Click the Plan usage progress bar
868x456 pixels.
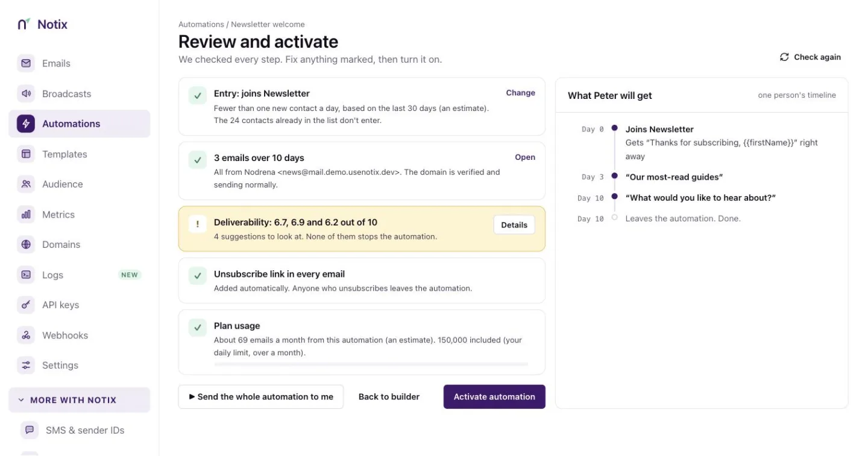(x=371, y=364)
